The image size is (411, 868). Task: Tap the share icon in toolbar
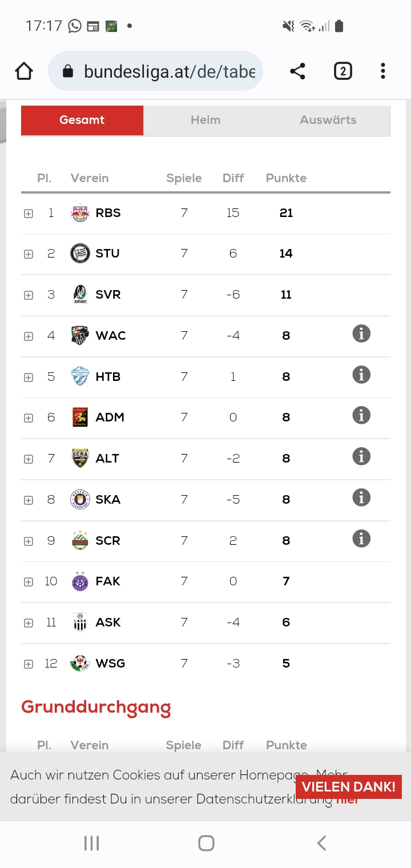click(x=297, y=71)
